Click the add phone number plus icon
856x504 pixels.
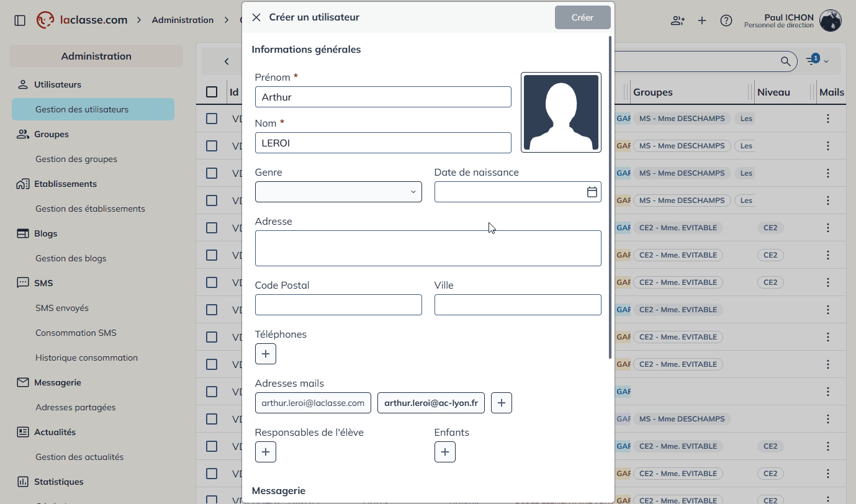pos(265,354)
